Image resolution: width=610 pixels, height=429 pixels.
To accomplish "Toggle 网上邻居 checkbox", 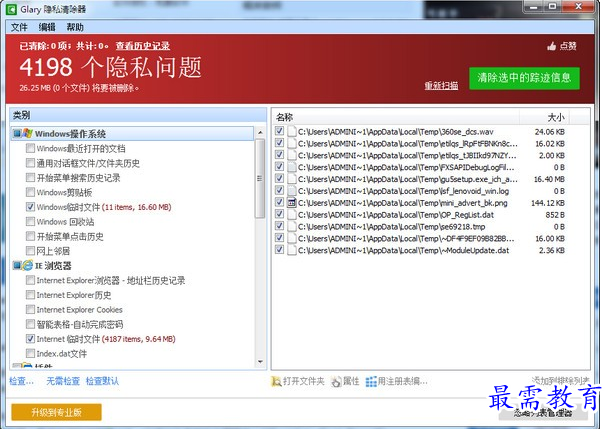I will [x=30, y=250].
